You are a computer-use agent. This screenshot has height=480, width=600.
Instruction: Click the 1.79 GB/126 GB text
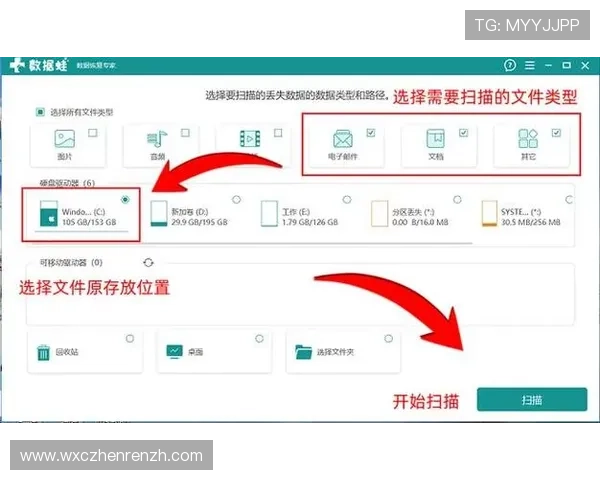click(310, 222)
